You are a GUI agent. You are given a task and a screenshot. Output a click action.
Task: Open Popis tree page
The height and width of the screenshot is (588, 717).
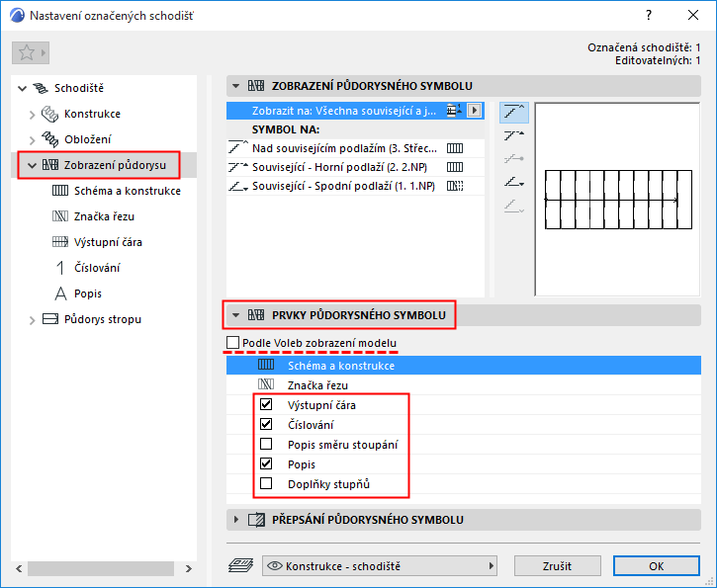coord(88,294)
